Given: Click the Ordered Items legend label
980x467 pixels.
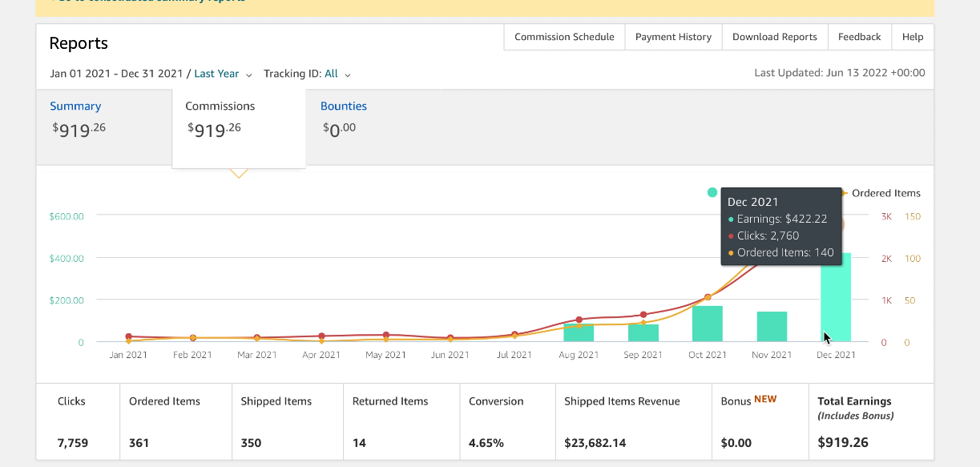Looking at the screenshot, I should click(x=886, y=193).
